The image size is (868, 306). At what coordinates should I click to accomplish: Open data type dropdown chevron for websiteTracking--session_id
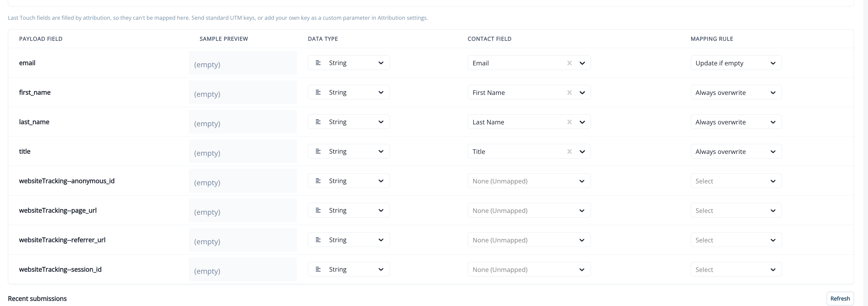381,269
